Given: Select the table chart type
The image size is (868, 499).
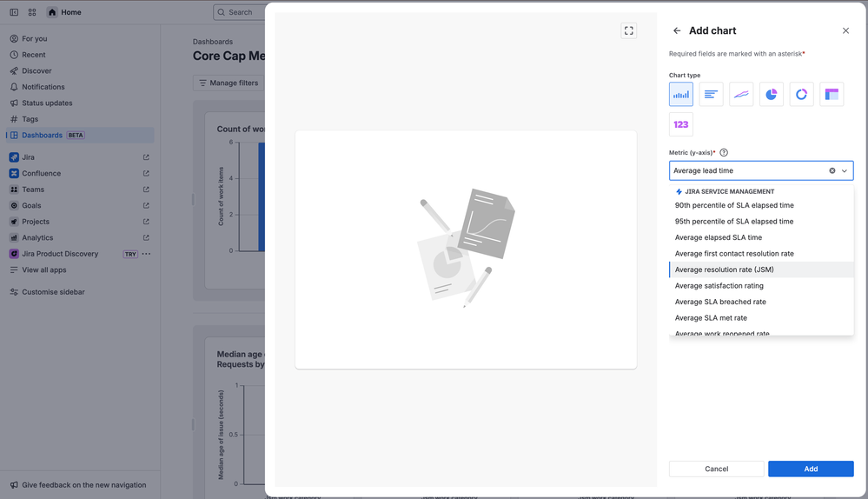Looking at the screenshot, I should click(832, 94).
